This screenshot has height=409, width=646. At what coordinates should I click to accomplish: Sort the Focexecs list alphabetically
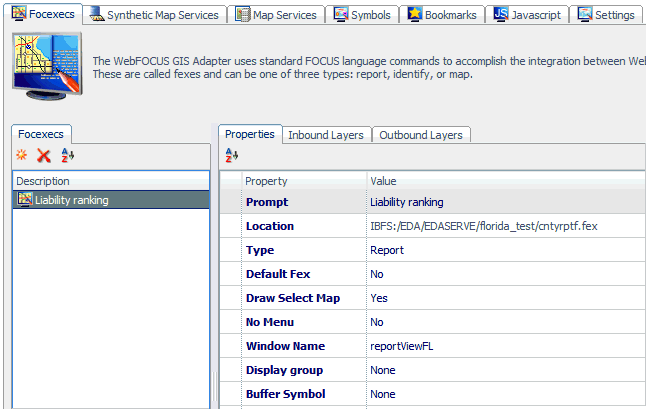click(x=67, y=155)
